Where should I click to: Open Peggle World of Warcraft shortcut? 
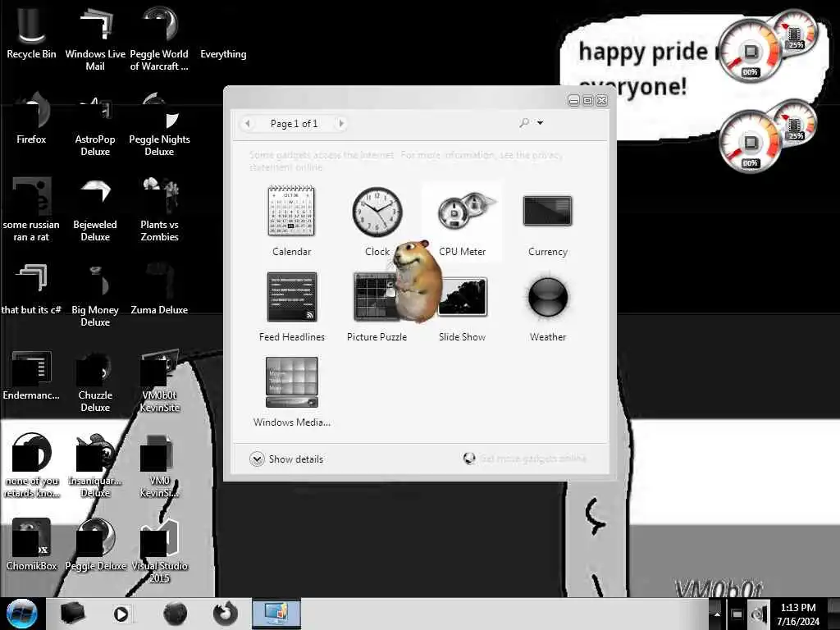[159, 38]
